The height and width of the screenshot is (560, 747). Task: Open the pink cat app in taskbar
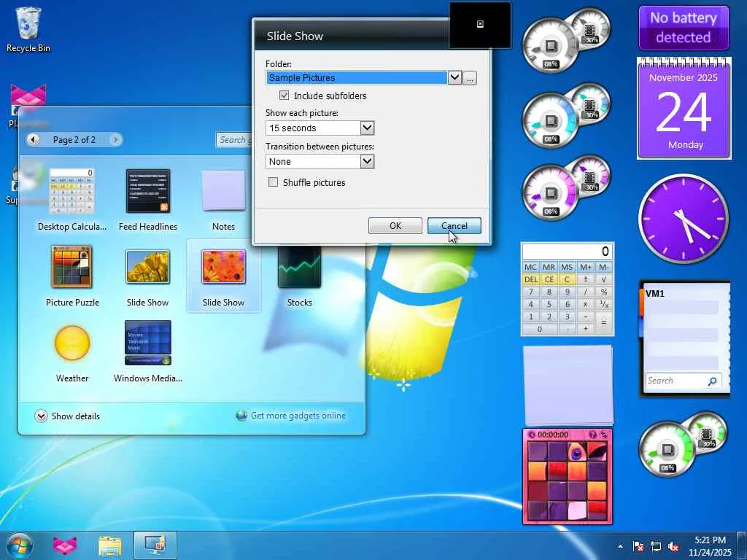coord(65,545)
